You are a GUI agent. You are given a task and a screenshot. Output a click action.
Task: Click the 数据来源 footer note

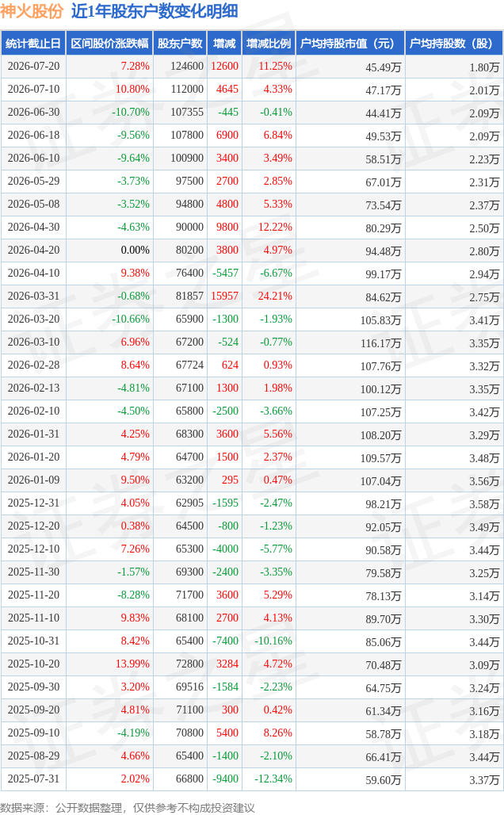pyautogui.click(x=128, y=808)
